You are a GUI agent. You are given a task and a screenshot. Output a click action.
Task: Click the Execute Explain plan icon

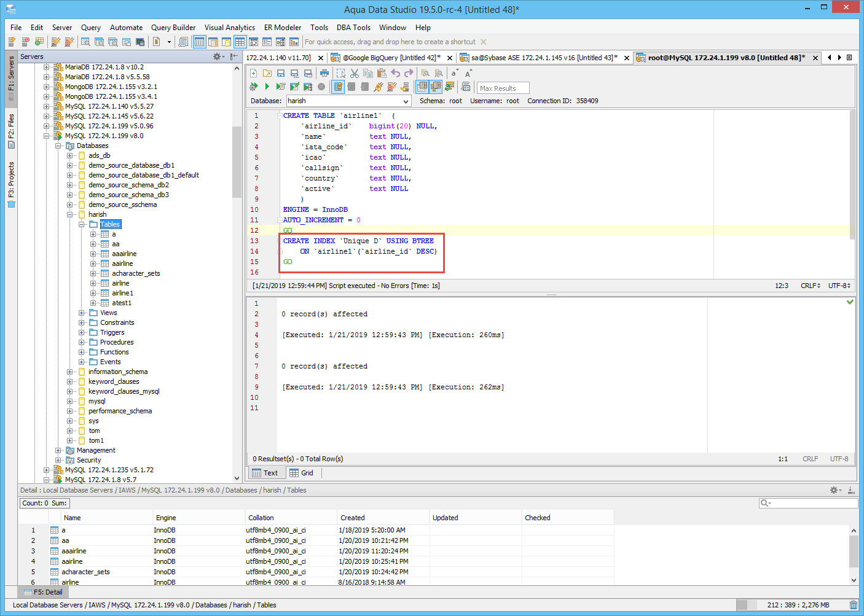click(308, 87)
